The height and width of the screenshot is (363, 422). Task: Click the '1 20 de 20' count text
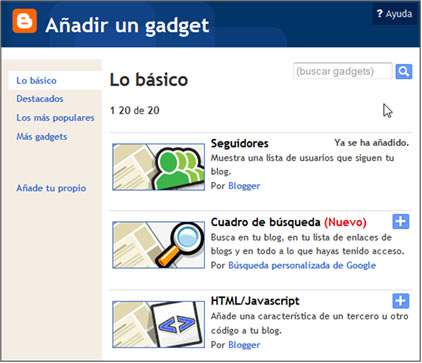[x=135, y=110]
